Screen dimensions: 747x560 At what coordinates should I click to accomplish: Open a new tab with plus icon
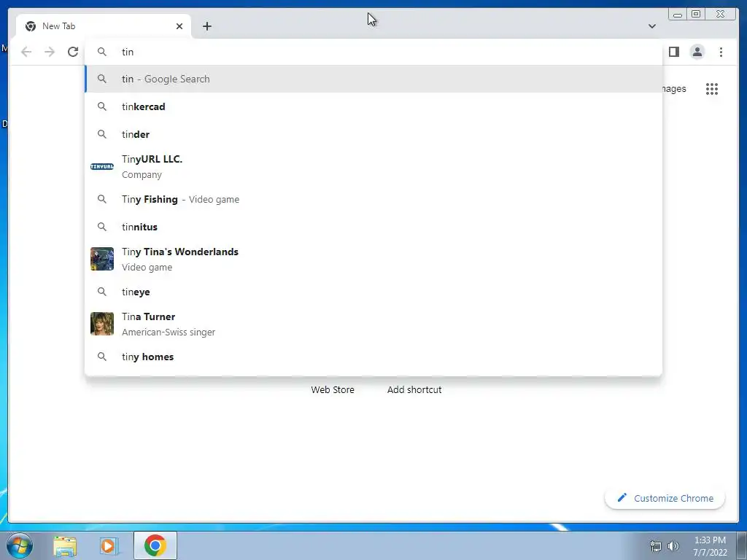pos(206,26)
